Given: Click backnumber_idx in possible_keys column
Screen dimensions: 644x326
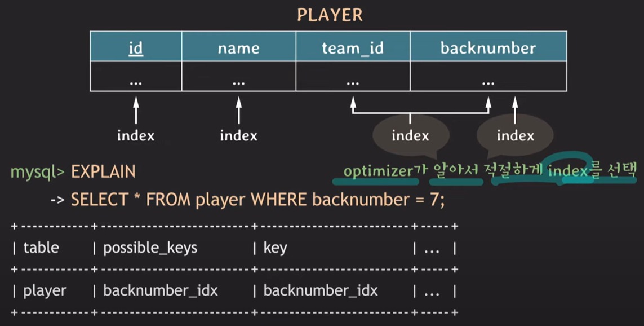Looking at the screenshot, I should (x=161, y=290).
